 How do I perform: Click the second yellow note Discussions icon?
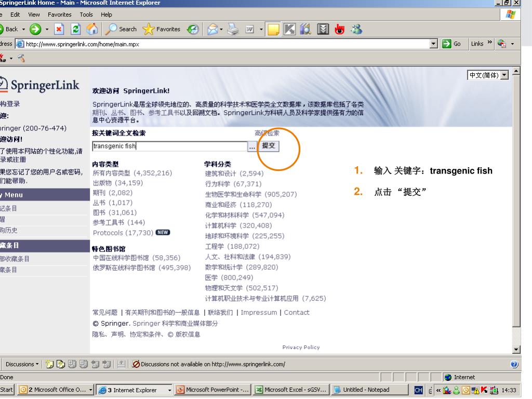[x=61, y=364]
